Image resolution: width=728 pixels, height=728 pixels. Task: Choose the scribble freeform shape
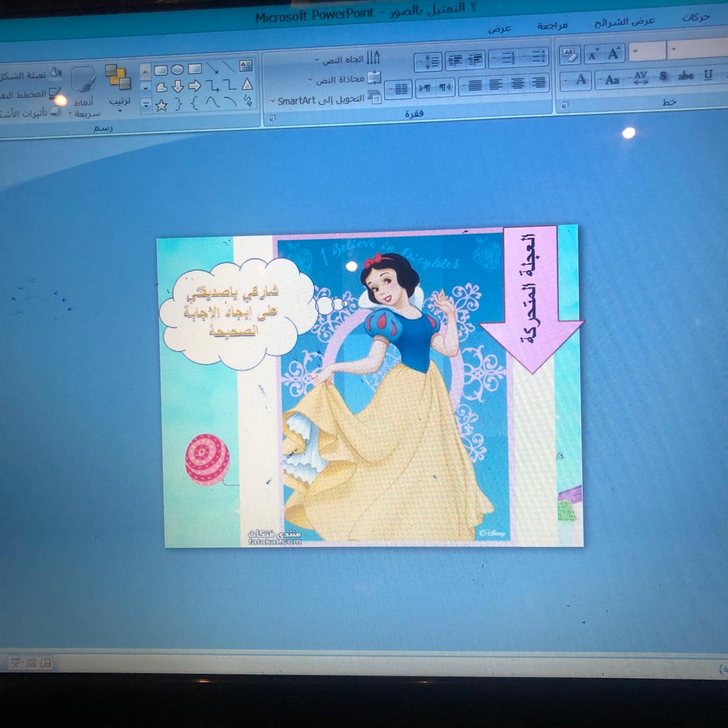point(247,101)
